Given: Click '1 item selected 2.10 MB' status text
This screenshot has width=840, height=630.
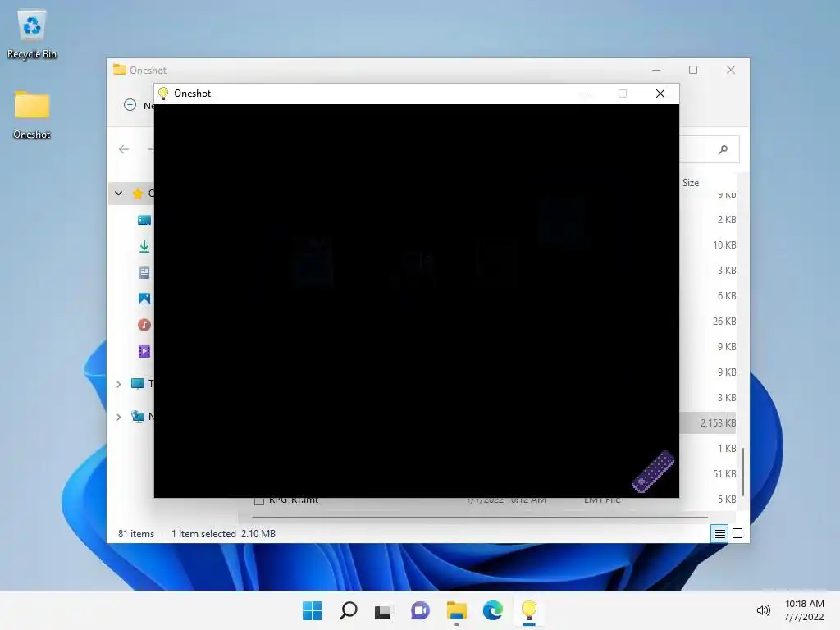Looking at the screenshot, I should (x=223, y=534).
